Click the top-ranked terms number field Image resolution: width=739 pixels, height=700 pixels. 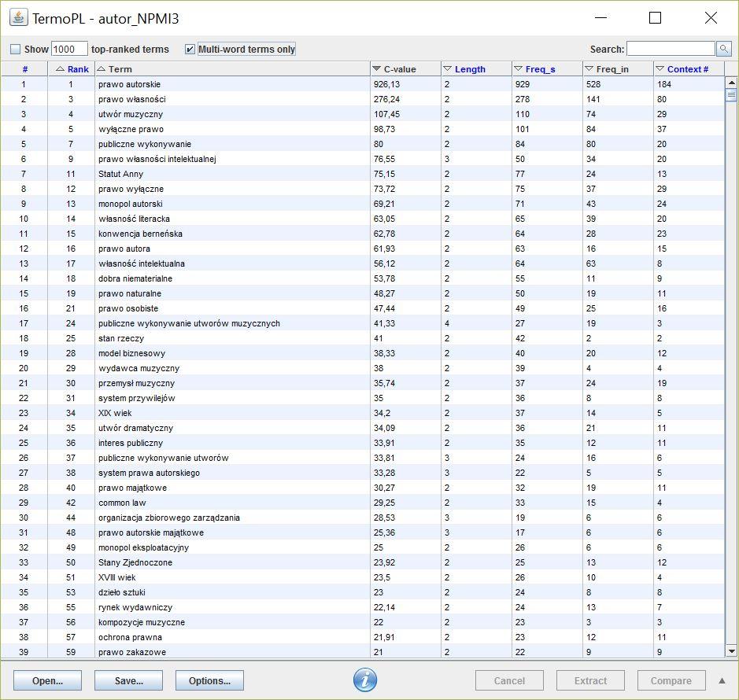point(69,49)
